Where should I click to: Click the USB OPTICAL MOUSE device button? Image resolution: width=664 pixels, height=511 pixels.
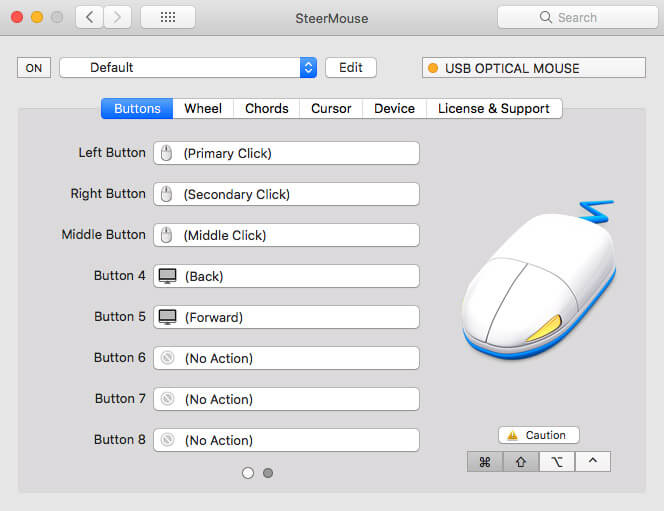pyautogui.click(x=534, y=68)
